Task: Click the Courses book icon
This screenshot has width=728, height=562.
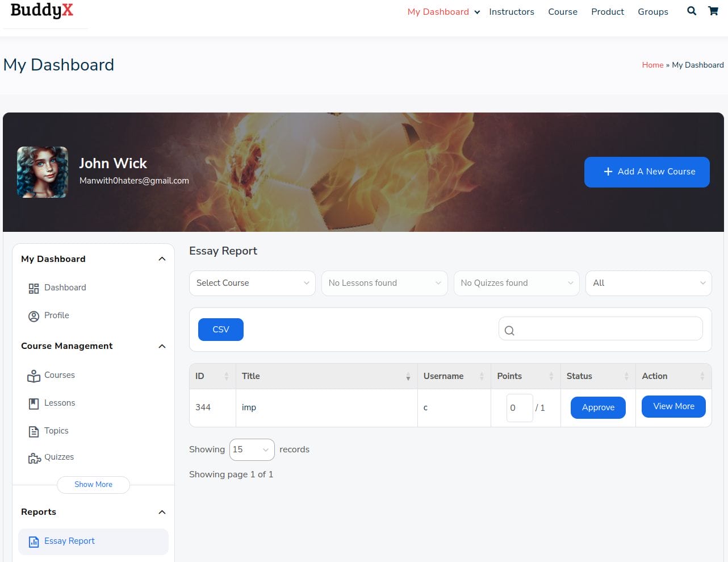Action: pyautogui.click(x=34, y=376)
